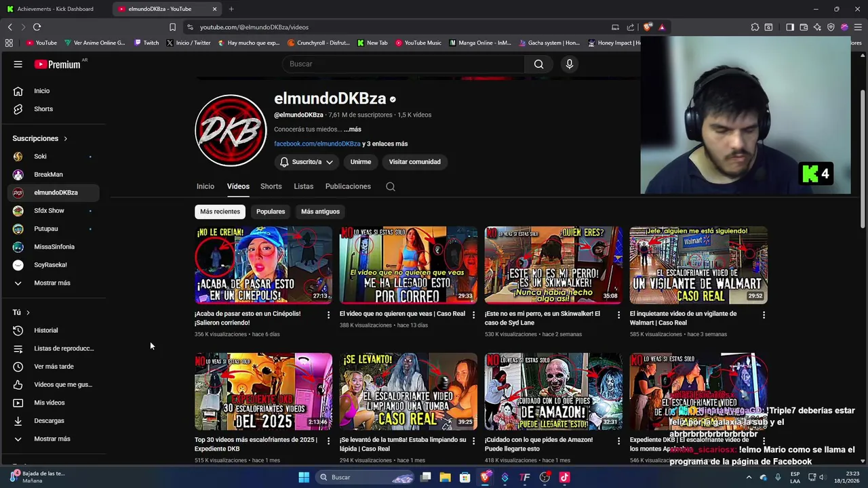
Task: Open browser extensions puzzle icon
Action: [x=755, y=27]
